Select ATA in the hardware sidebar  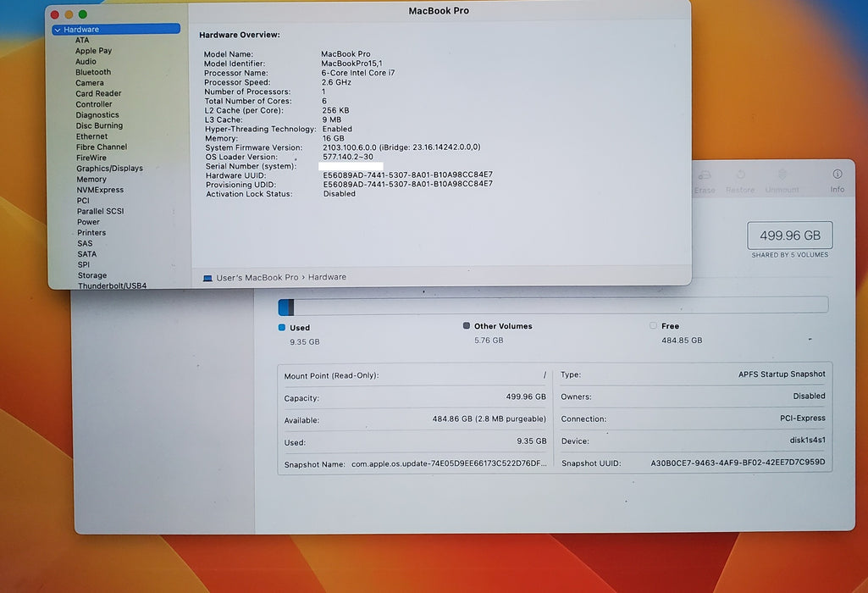82,40
